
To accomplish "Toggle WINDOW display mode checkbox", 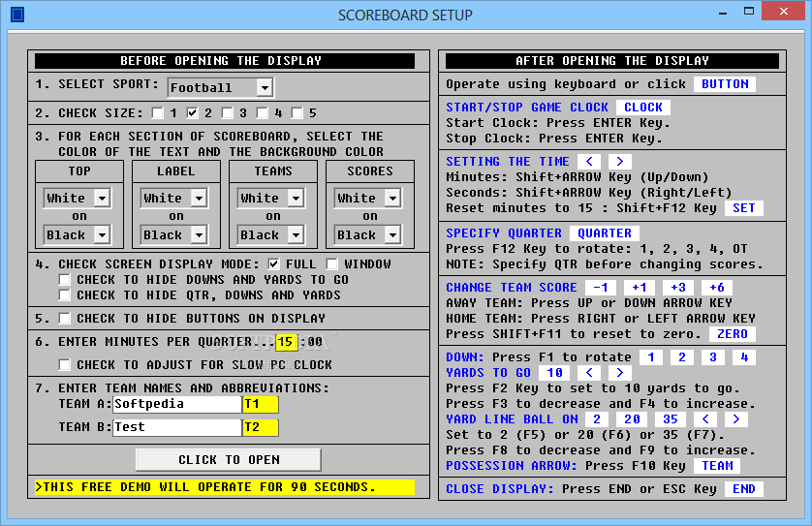I will click(332, 264).
